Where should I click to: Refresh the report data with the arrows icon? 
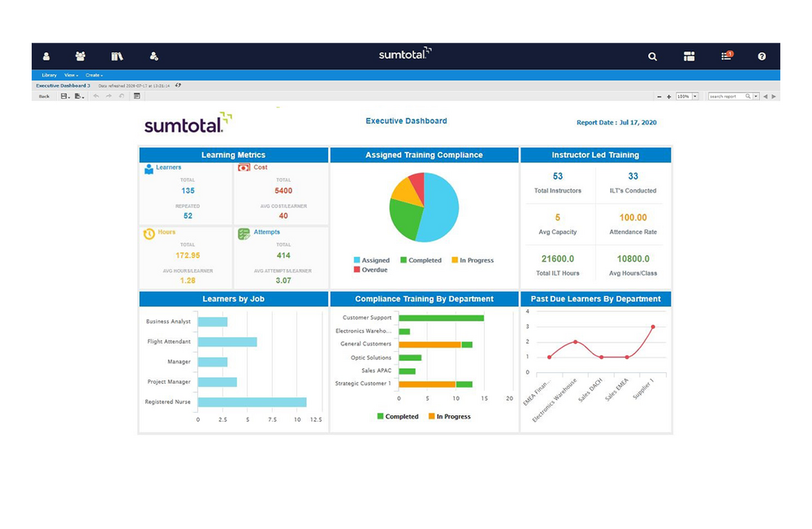tap(178, 85)
